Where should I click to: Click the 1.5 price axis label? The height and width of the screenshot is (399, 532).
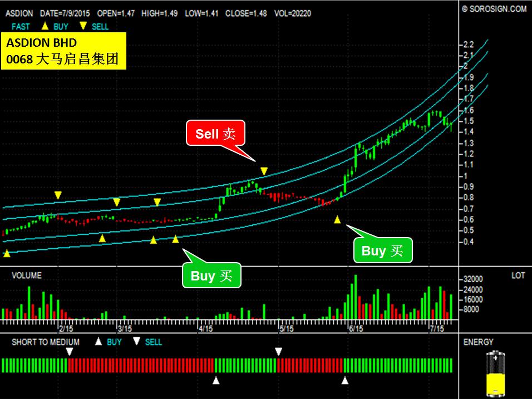pos(468,121)
